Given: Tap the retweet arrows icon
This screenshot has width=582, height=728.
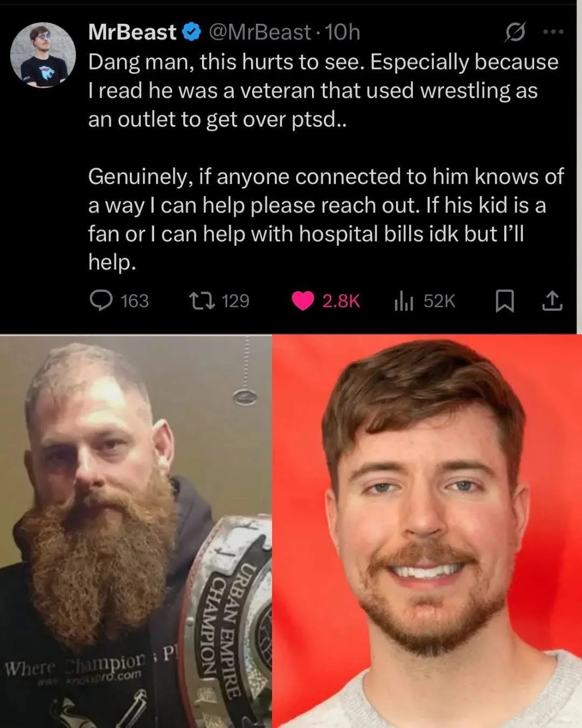Looking at the screenshot, I should coord(202,300).
